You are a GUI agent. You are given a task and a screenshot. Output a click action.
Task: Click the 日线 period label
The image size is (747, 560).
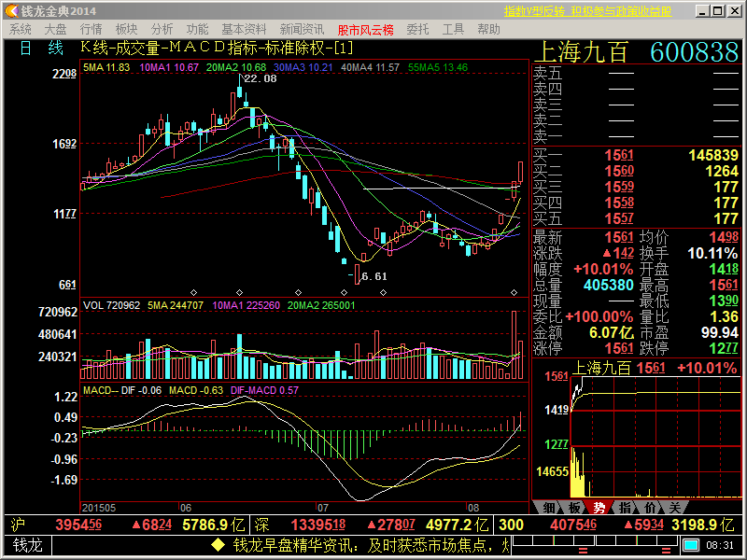click(x=41, y=48)
